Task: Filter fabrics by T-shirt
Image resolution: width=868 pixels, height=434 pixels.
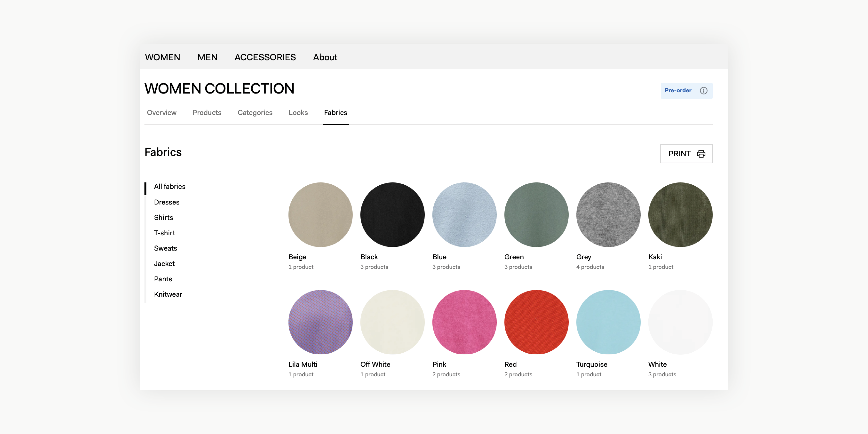Action: point(164,233)
